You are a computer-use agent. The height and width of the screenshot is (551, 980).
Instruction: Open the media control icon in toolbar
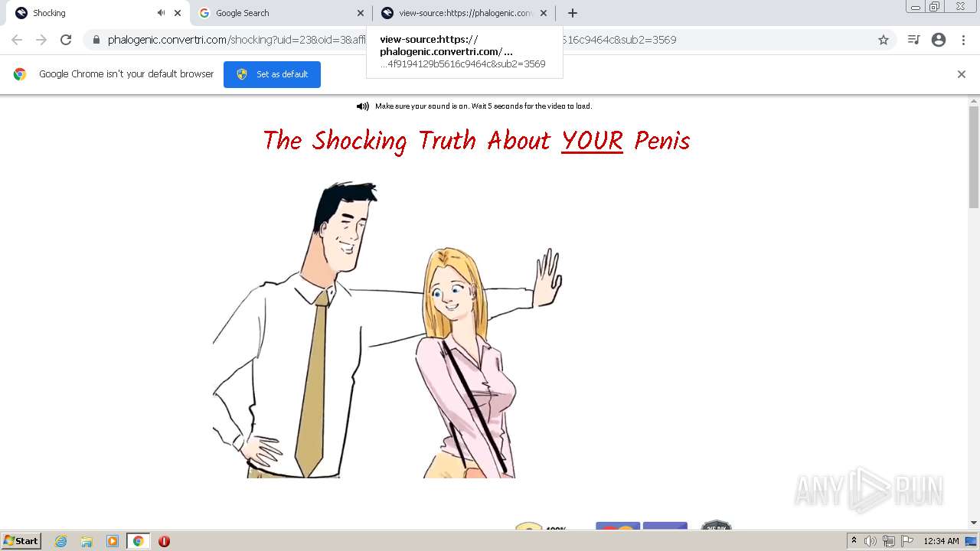click(x=913, y=40)
